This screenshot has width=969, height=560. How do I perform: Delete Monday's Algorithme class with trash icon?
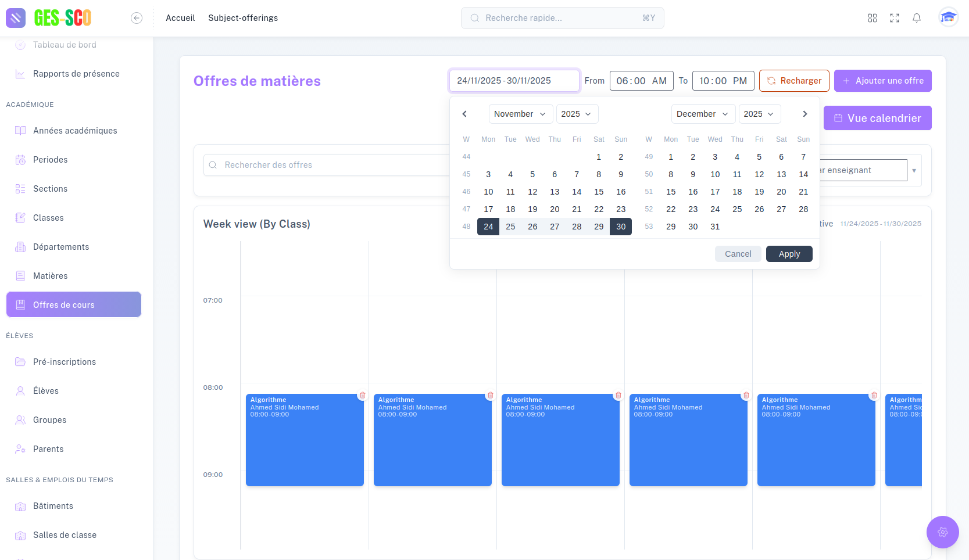click(x=363, y=396)
